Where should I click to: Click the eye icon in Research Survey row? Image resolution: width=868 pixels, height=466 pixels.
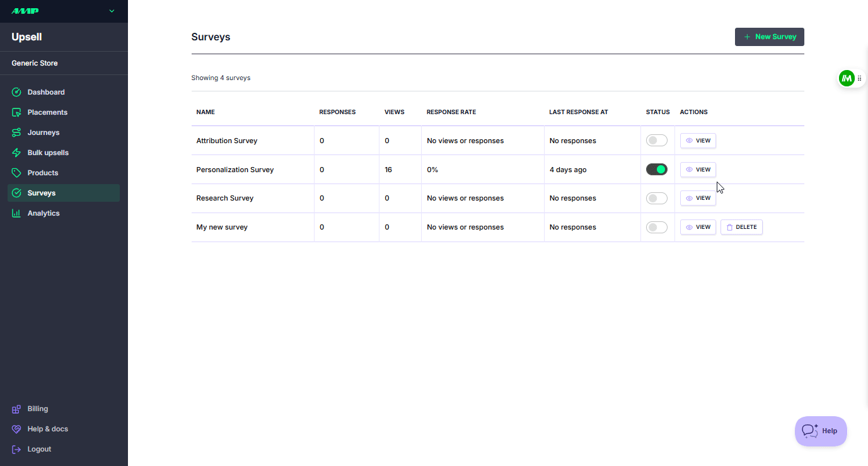(x=690, y=198)
